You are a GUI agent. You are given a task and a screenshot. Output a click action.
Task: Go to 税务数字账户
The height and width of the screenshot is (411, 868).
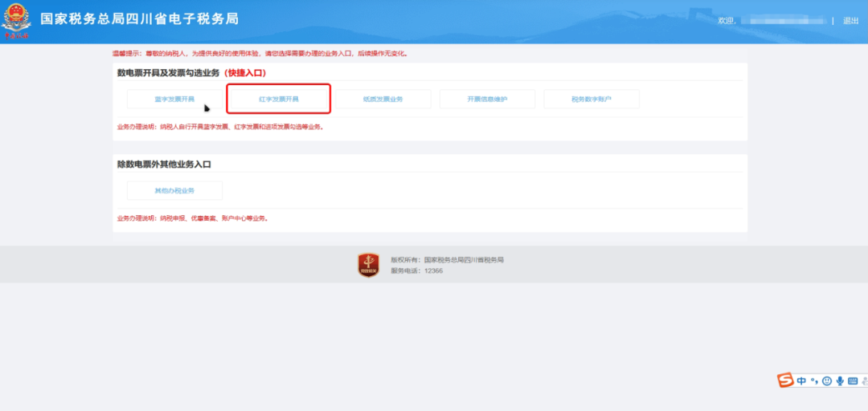592,99
